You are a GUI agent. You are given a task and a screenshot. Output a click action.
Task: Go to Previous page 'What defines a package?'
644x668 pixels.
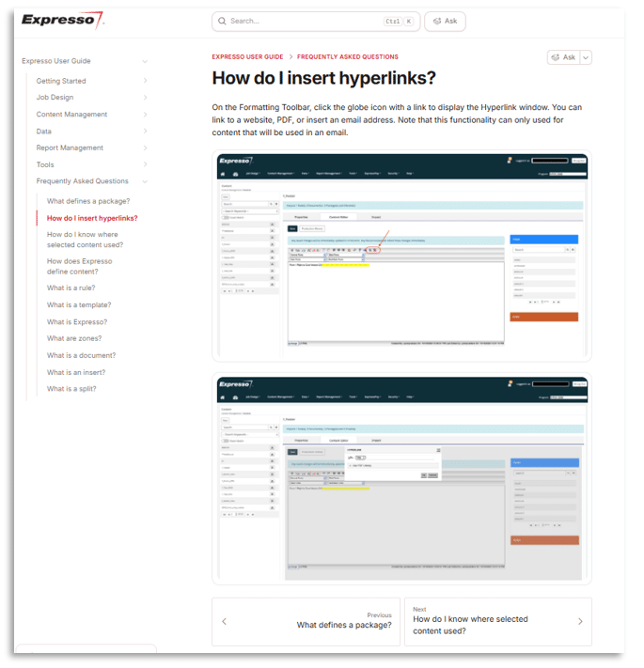pos(306,621)
